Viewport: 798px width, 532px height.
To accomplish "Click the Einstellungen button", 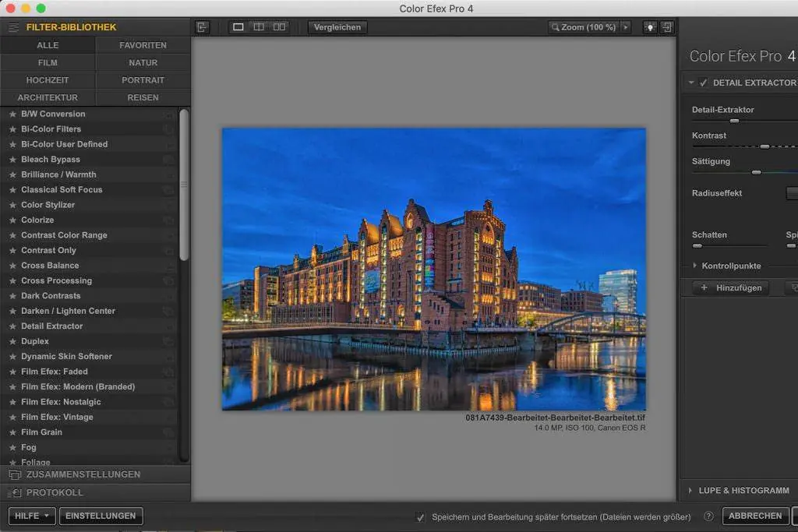I will tap(101, 516).
